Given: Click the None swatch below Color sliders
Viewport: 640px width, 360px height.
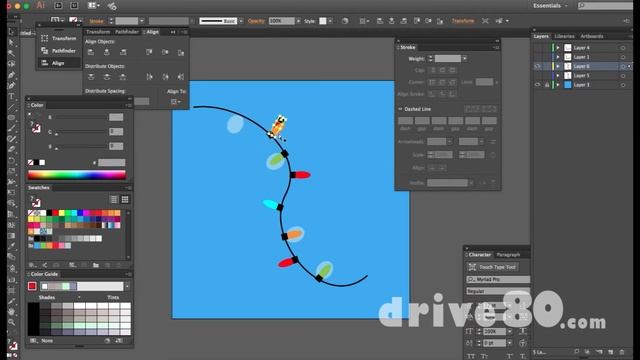Looking at the screenshot, I should coord(30,162).
